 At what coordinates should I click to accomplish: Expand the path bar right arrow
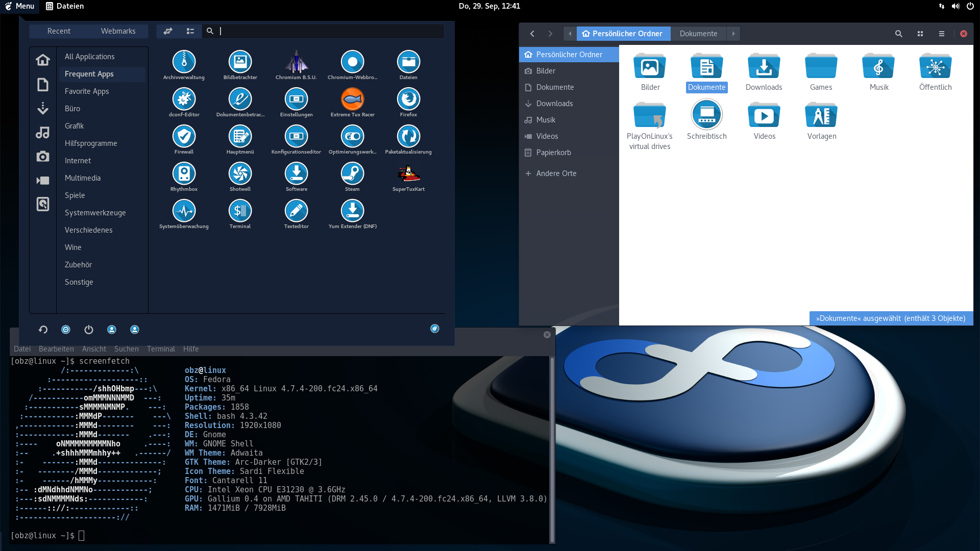click(x=733, y=34)
